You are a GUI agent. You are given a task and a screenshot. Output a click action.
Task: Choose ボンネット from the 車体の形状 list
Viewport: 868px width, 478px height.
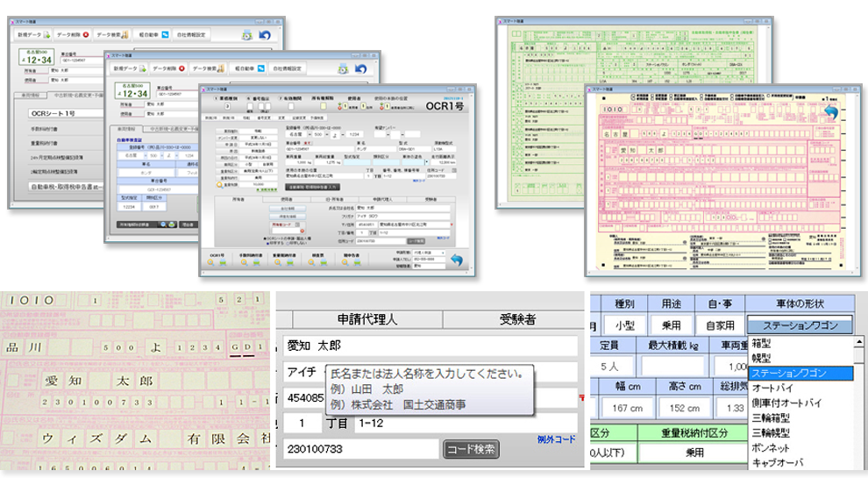[771, 448]
